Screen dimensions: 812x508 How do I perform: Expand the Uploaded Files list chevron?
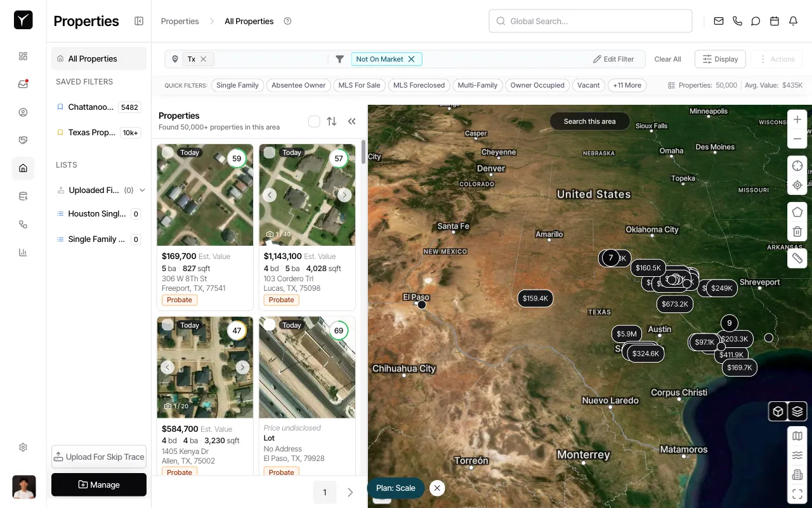142,190
